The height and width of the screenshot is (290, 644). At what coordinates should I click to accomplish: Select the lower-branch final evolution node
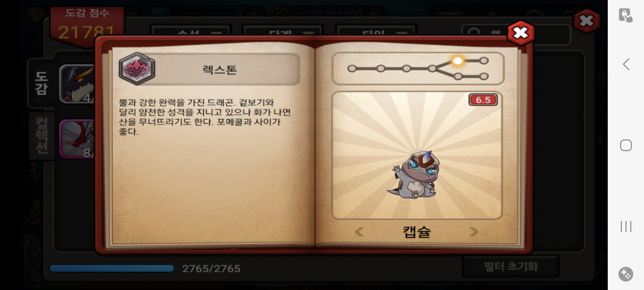coord(484,77)
